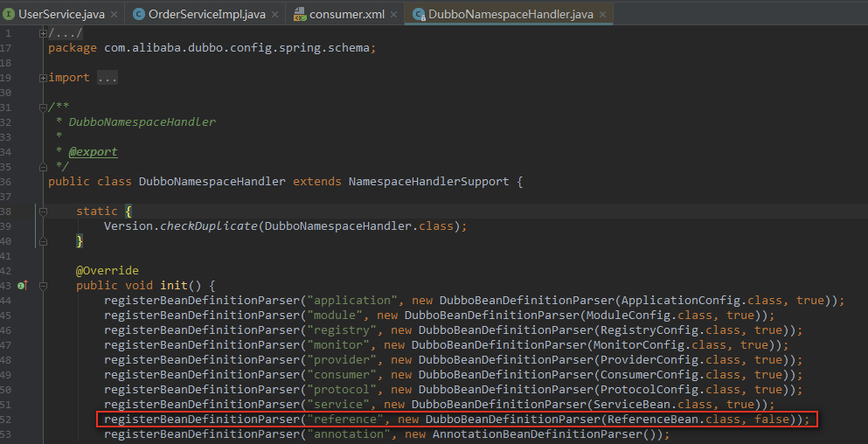This screenshot has width=868, height=444.
Task: Click the init method name
Action: (174, 286)
